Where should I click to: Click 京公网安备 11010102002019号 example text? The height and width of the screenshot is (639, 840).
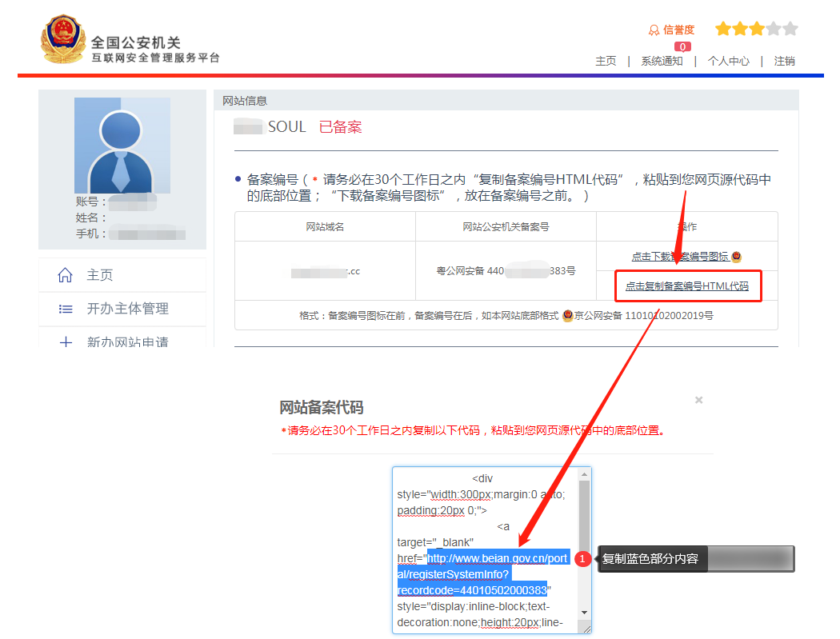pyautogui.click(x=644, y=315)
